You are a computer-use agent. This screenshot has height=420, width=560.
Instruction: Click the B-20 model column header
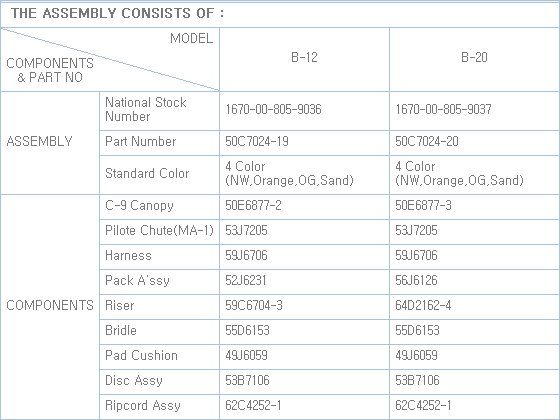(x=474, y=57)
